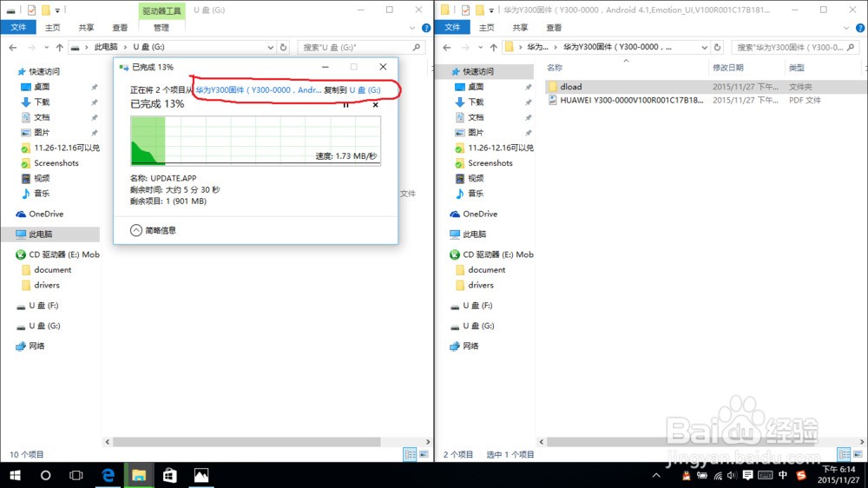
Task: Switch to 共享 tab in right window
Action: click(x=520, y=28)
